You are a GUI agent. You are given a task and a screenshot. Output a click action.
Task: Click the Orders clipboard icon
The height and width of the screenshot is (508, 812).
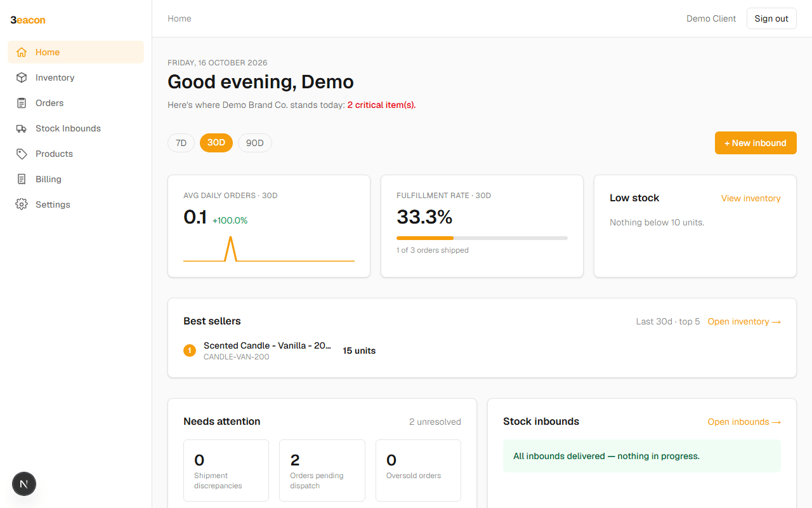(x=22, y=103)
